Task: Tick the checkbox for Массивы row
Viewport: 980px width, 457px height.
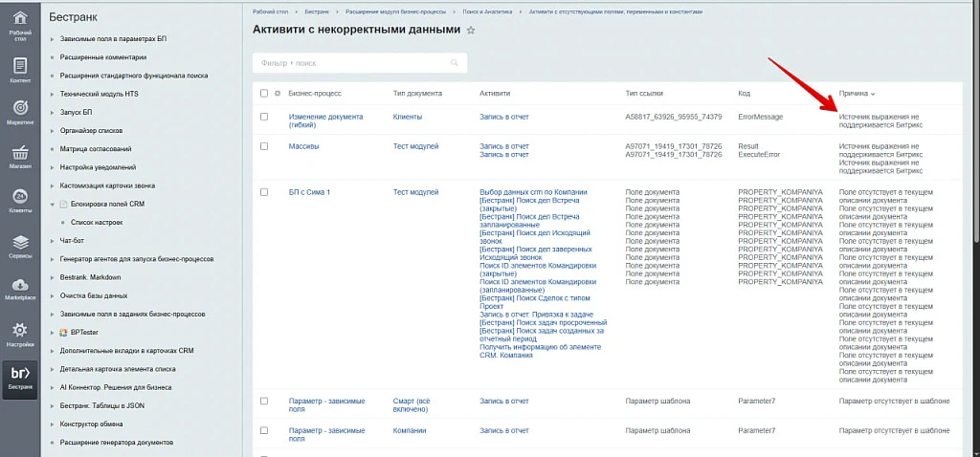Action: 264,146
